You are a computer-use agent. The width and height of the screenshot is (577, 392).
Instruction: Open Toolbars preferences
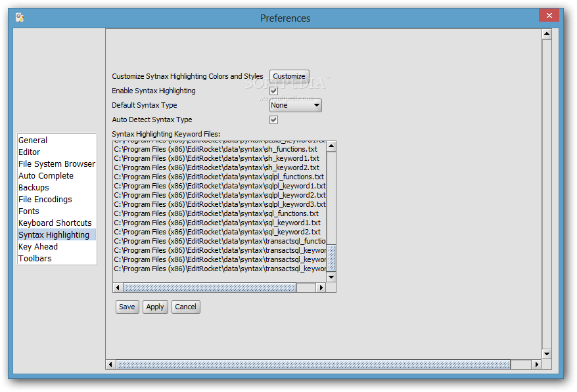pyautogui.click(x=57, y=258)
